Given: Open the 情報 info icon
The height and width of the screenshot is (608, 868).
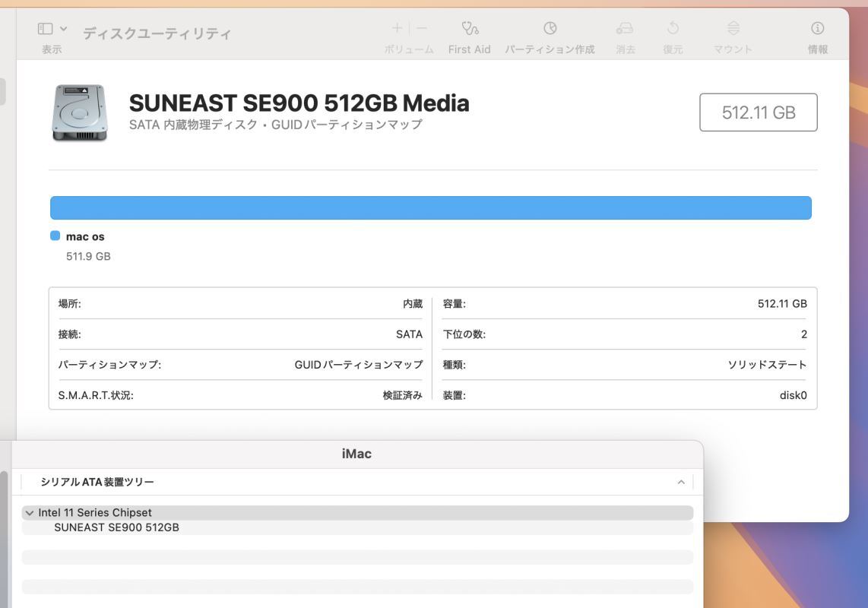Looking at the screenshot, I should pos(818,29).
